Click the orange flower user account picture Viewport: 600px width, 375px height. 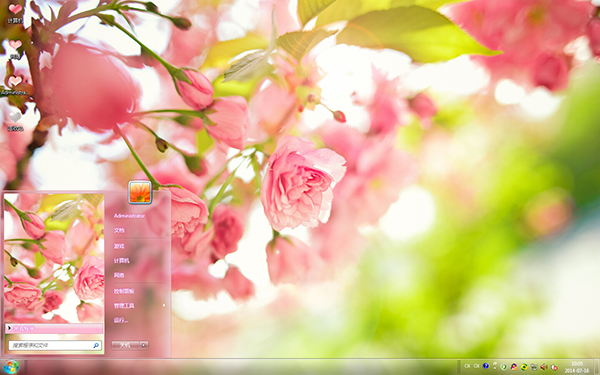[x=140, y=192]
